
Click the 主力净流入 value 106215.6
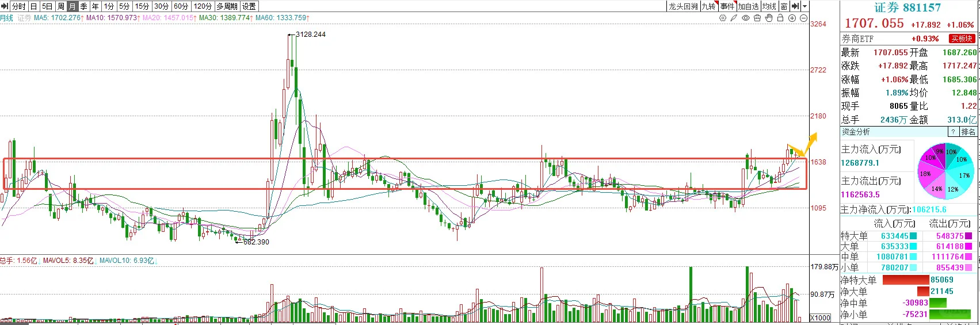point(929,210)
